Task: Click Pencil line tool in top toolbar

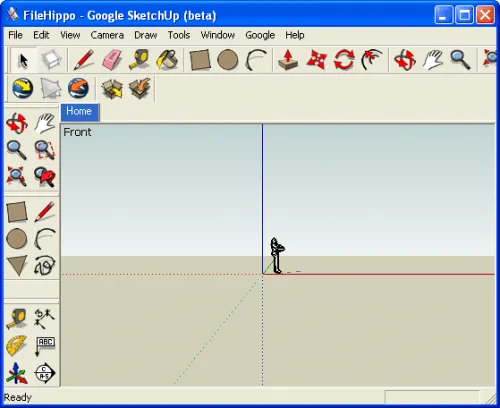Action: coord(84,60)
